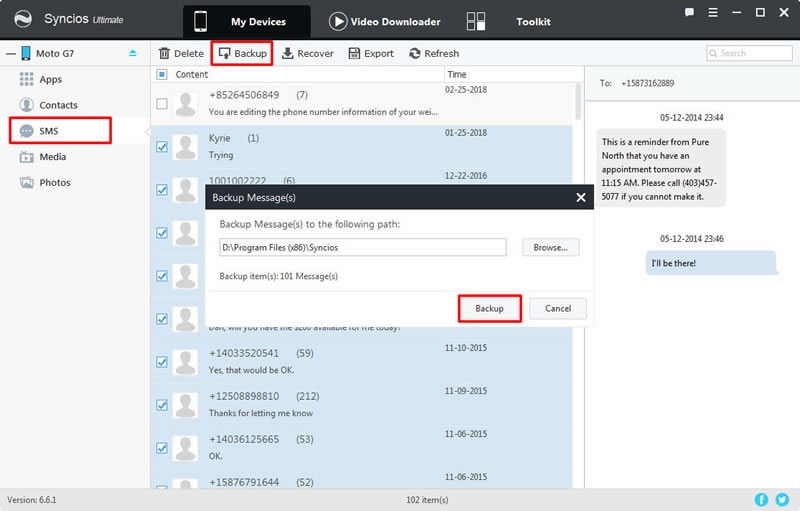Open the Twitter icon in status bar

point(782,499)
